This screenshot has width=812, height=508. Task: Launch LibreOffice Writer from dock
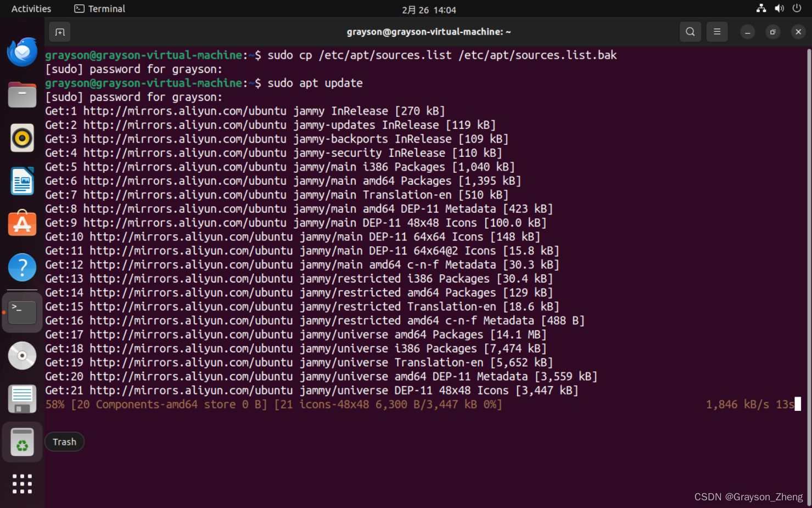[22, 181]
